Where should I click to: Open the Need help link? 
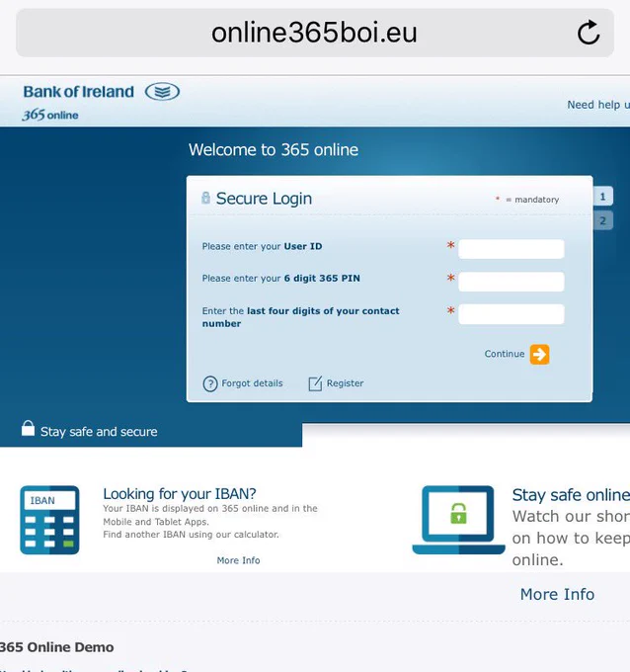[598, 105]
